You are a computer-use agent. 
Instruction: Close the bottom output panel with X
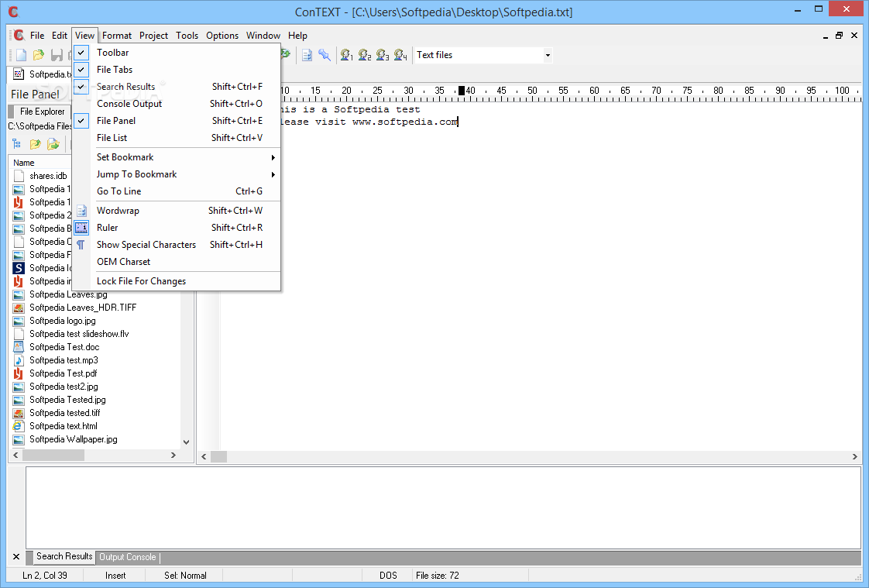16,557
